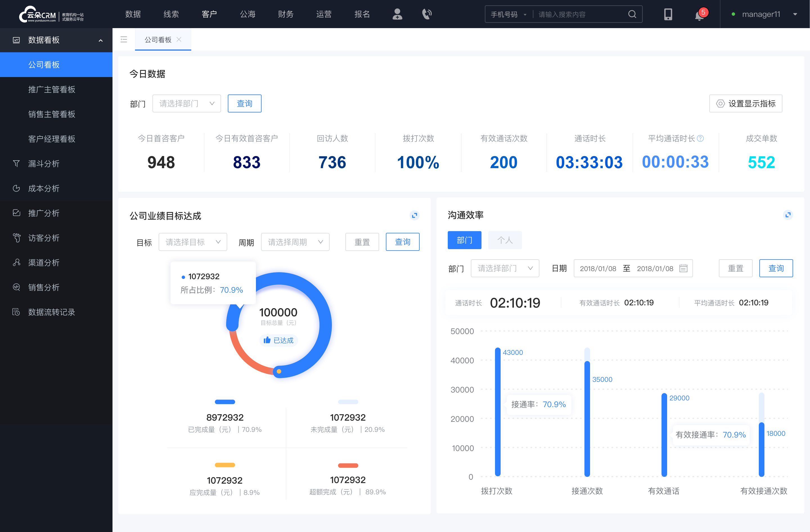Click the 渠道分析 channel analysis icon
The height and width of the screenshot is (532, 810).
tap(17, 262)
